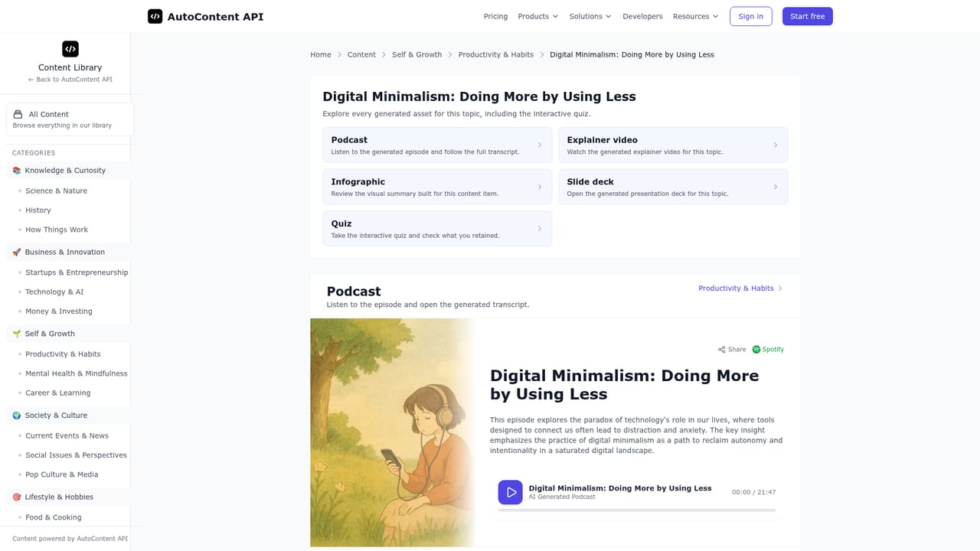
Task: Expand the Products dropdown menu
Action: [538, 16]
